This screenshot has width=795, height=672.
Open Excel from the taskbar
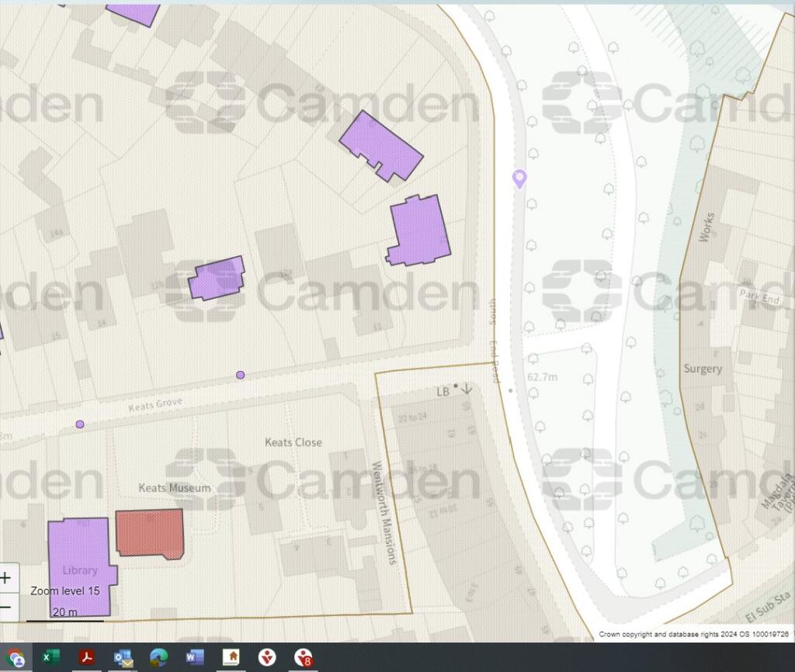click(50, 658)
